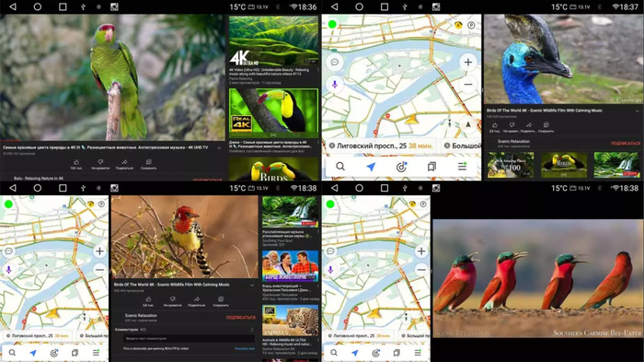Viewport: 644px width, 362px height.
Task: Click Подписаться in the top-right panel
Action: point(626,143)
